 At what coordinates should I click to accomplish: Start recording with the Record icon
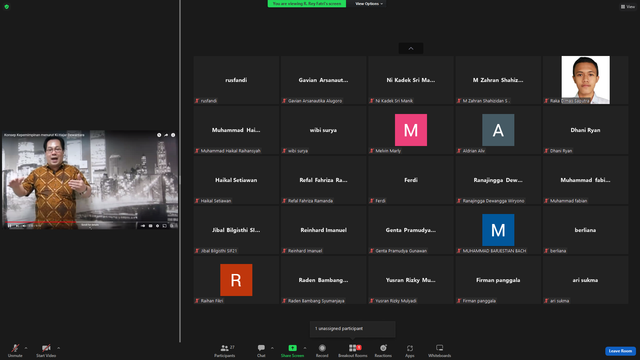(322, 348)
